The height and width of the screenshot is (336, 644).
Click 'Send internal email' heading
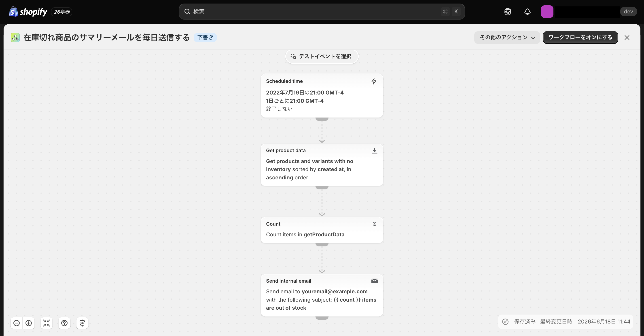288,281
